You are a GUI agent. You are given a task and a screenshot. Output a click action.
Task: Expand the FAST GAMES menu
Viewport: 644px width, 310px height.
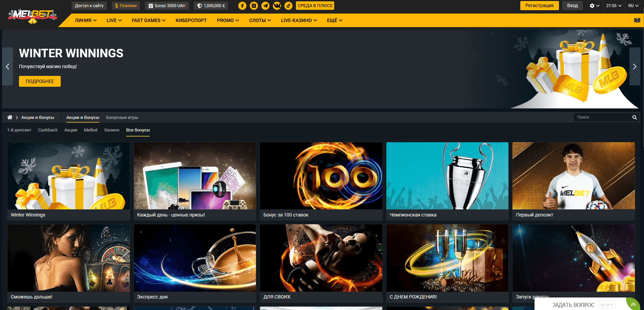click(x=148, y=20)
